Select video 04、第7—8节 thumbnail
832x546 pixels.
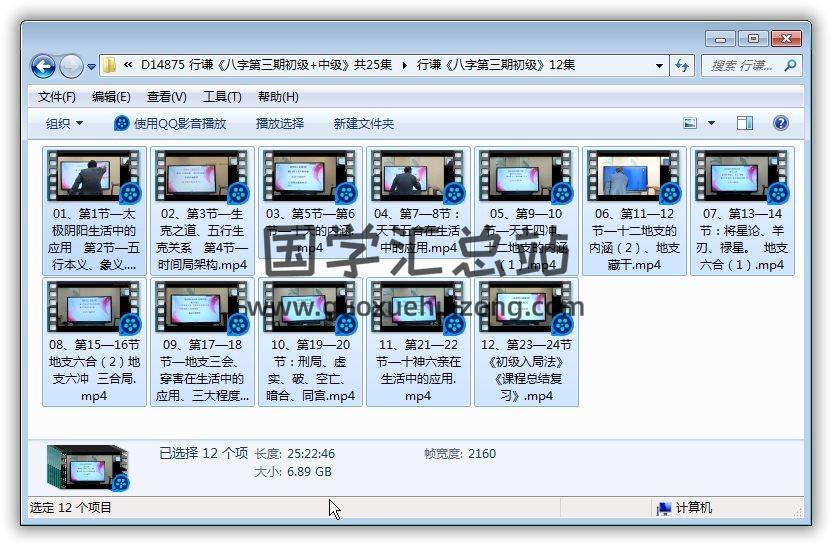click(419, 176)
